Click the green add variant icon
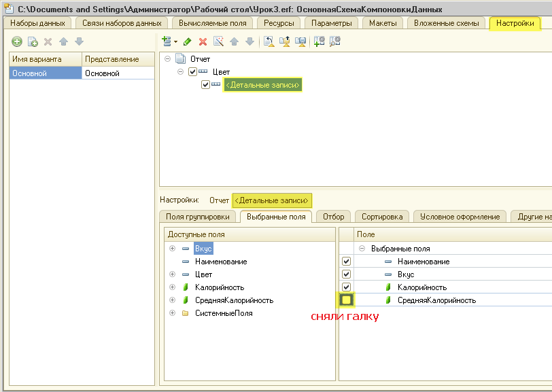 point(18,42)
